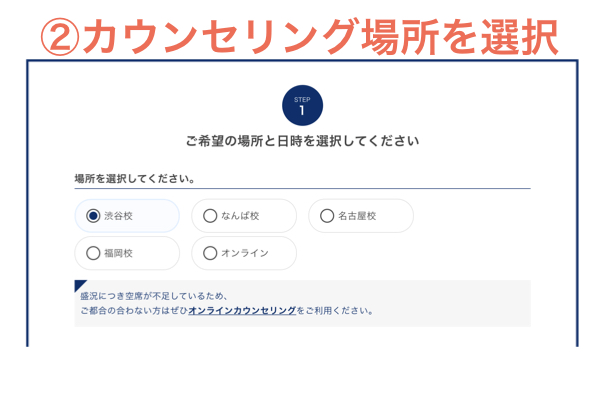Viewport: 600px width, 400px height.
Task: Select the オンライン radio button circle
Action: point(210,253)
